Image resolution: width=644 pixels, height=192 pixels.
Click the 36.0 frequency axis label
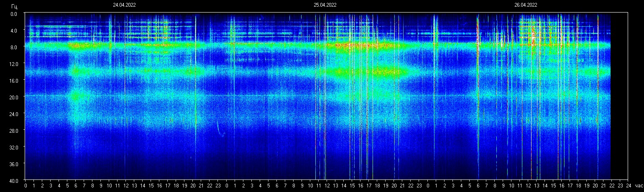pyautogui.click(x=13, y=164)
